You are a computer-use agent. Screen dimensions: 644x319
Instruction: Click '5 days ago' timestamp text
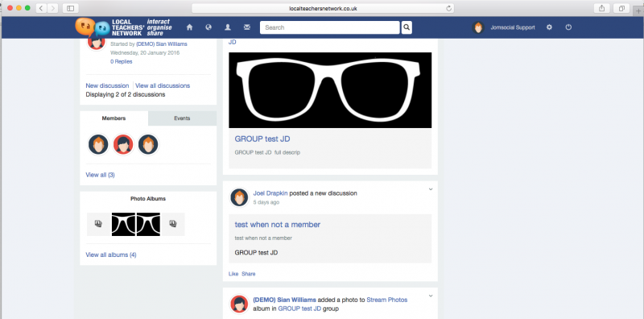click(x=266, y=202)
